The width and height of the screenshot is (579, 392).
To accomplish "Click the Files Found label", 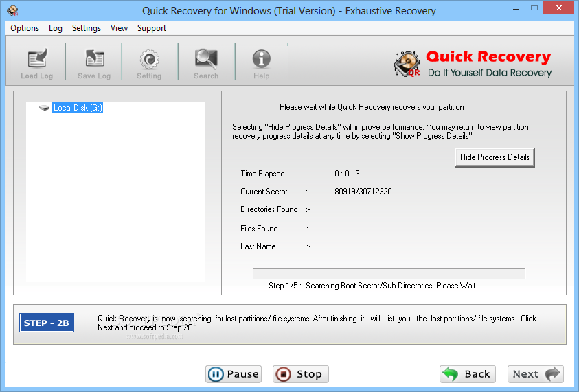I will tap(259, 229).
